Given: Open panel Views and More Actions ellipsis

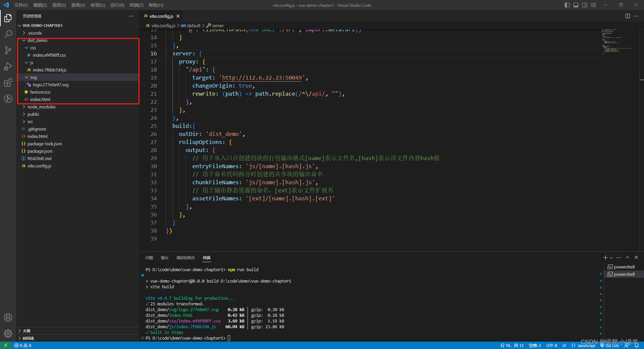Looking at the screenshot, I should 619,258.
